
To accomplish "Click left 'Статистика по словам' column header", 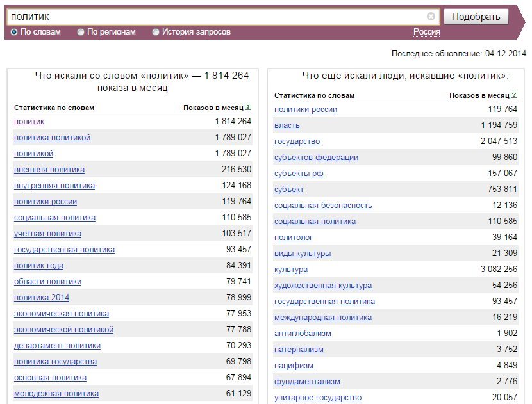I will (x=54, y=108).
